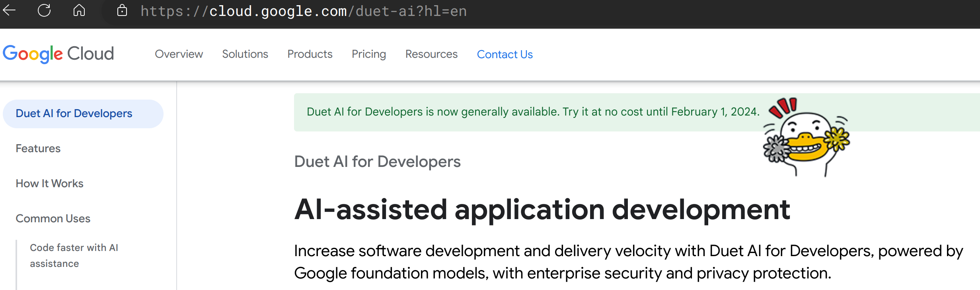Select Duet AI for Developers sidebar item
The width and height of the screenshot is (980, 290).
[83, 114]
